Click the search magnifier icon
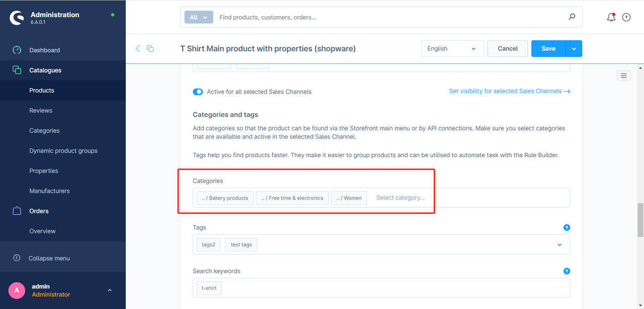The height and width of the screenshot is (309, 644). pos(572,17)
